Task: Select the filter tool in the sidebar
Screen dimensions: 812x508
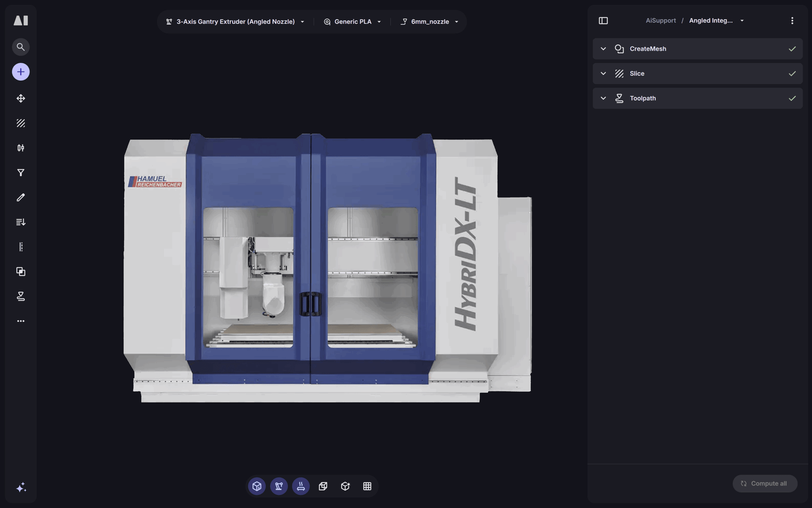Action: pos(20,172)
